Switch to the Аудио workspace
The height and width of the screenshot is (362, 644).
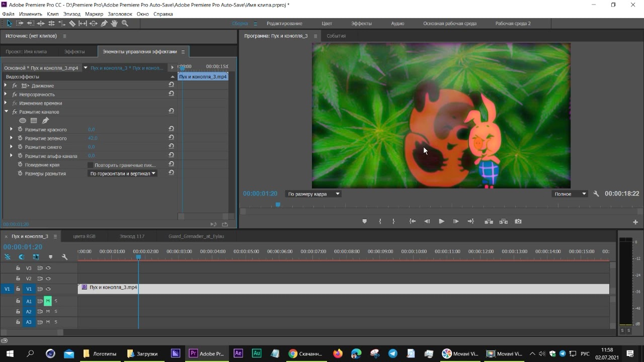(x=397, y=24)
